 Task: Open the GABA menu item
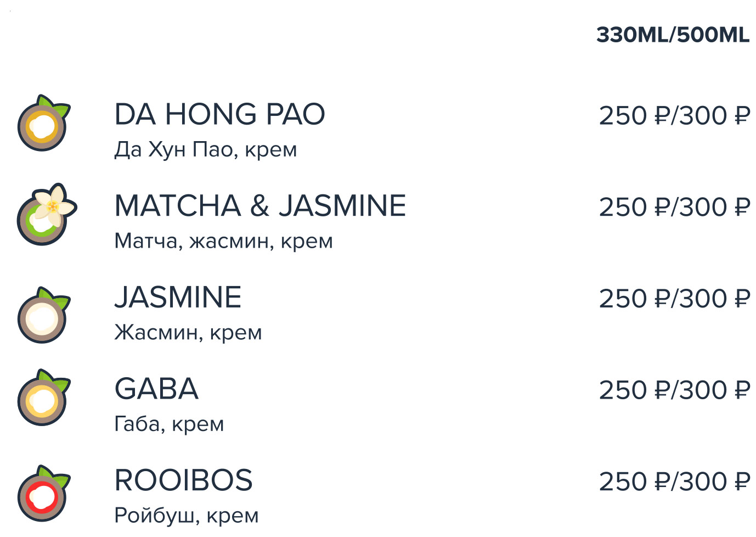point(156,389)
